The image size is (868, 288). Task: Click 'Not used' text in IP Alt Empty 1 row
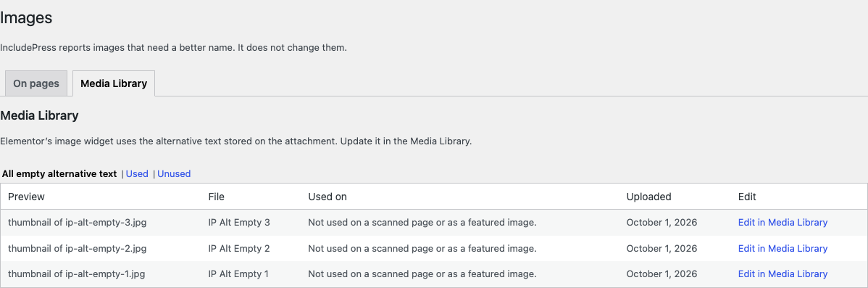click(422, 274)
